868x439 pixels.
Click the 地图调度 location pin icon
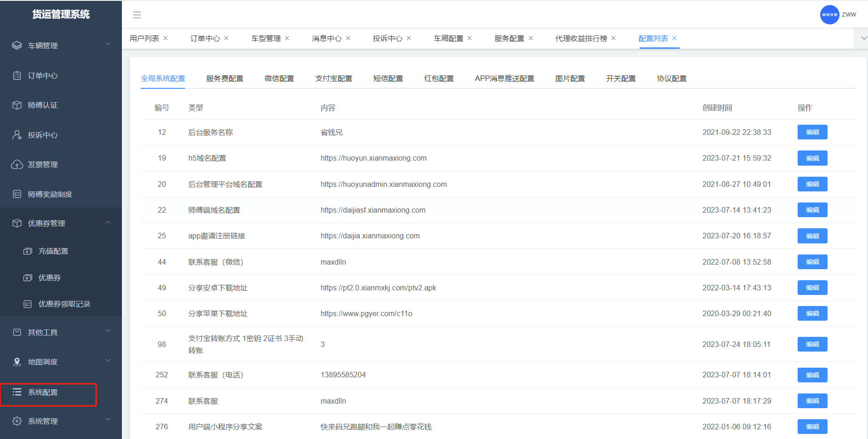coord(17,362)
